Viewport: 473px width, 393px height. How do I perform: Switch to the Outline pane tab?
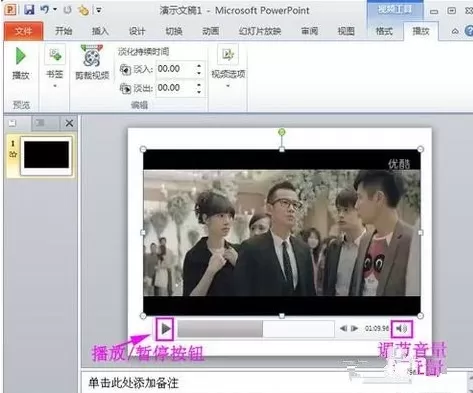40,123
